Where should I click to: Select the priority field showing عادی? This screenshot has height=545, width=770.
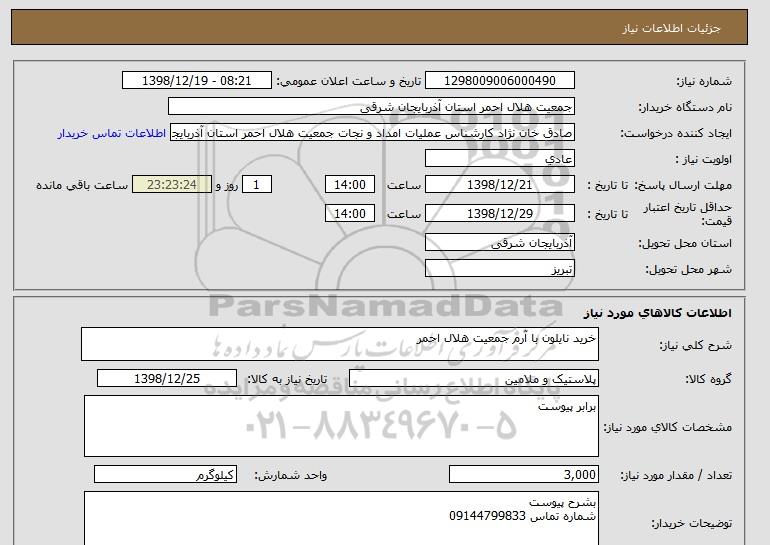499,159
